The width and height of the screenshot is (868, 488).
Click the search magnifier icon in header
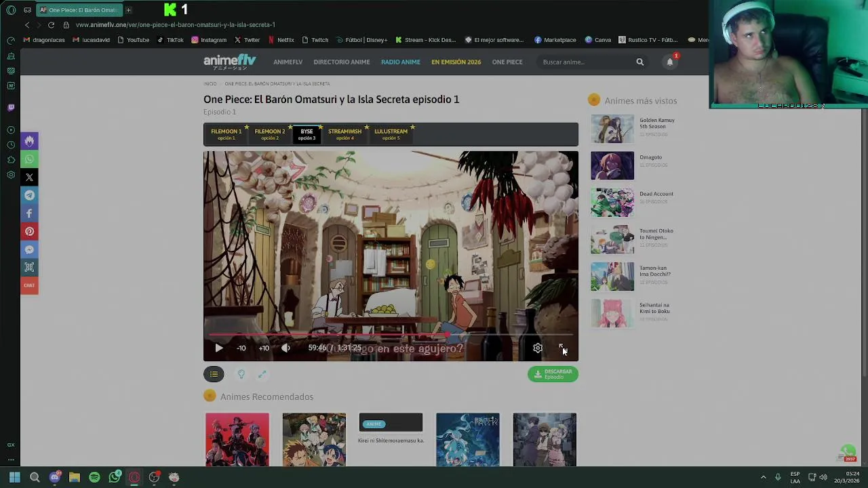639,62
